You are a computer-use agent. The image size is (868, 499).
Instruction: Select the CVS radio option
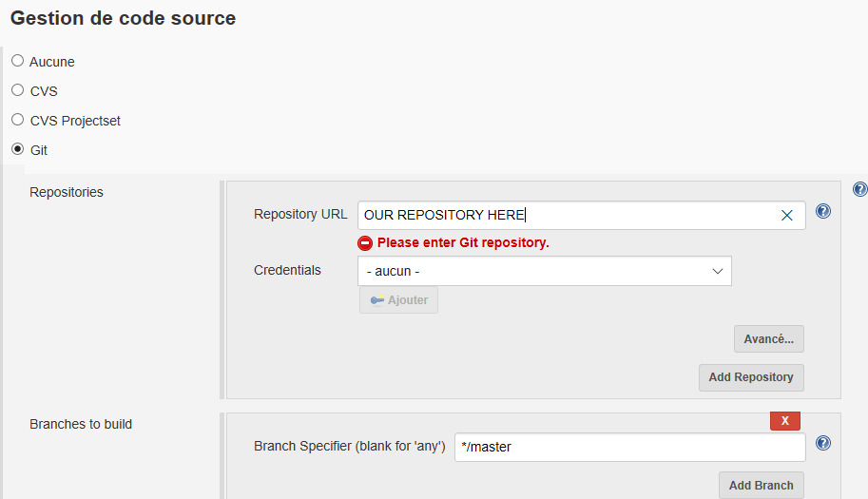(x=17, y=90)
